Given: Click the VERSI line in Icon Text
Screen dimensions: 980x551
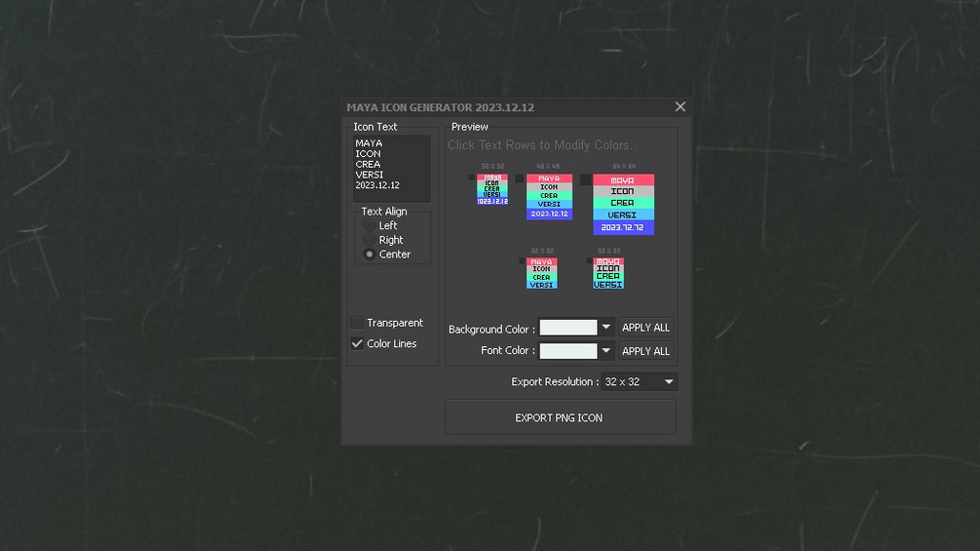Looking at the screenshot, I should (370, 175).
